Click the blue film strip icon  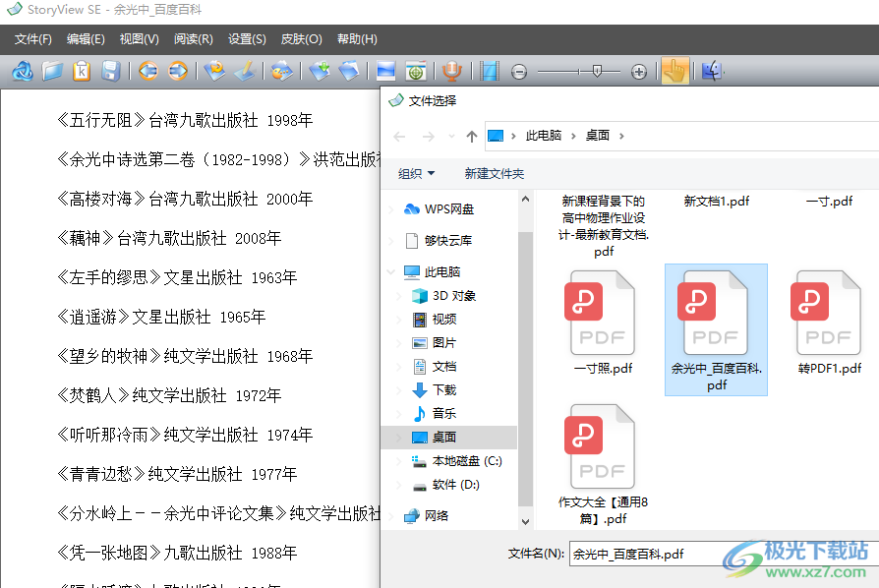coord(490,71)
